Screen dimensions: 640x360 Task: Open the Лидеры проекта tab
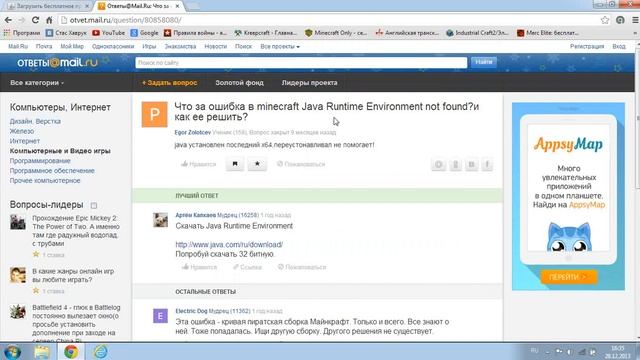click(x=309, y=83)
